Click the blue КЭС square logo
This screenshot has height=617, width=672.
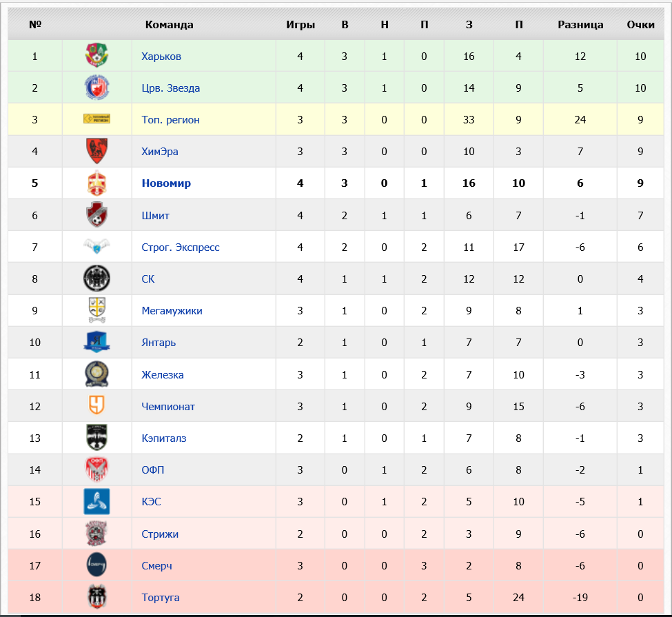[97, 501]
